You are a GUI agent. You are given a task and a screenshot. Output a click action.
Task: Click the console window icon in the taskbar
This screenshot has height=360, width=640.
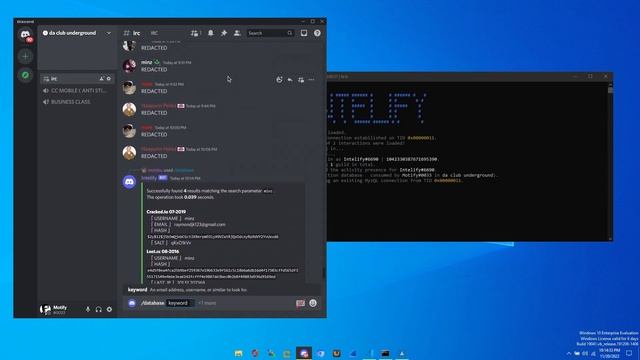click(x=385, y=353)
